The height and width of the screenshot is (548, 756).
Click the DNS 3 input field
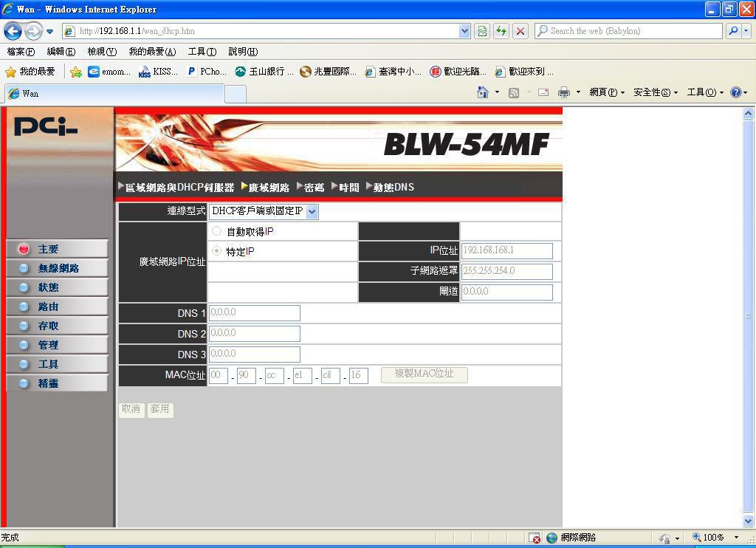tap(254, 354)
